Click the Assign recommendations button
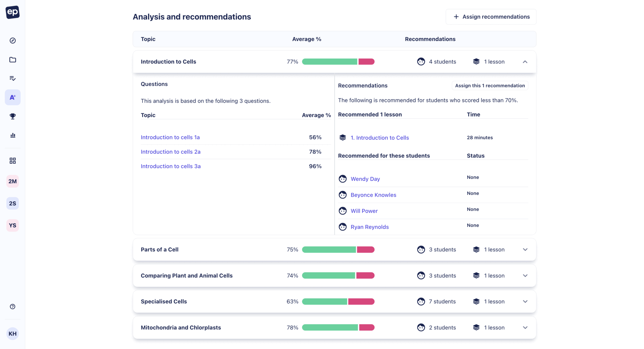 [491, 17]
